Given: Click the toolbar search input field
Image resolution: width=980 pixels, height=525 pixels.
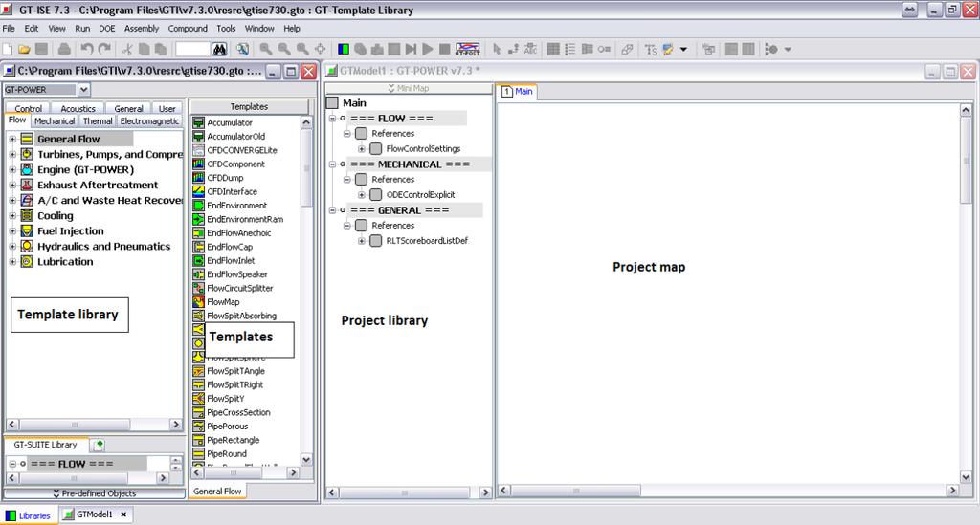Looking at the screenshot, I should coord(192,49).
